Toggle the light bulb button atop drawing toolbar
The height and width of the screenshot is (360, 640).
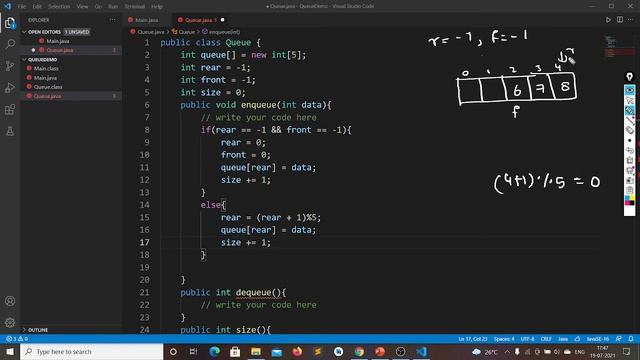(x=629, y=77)
